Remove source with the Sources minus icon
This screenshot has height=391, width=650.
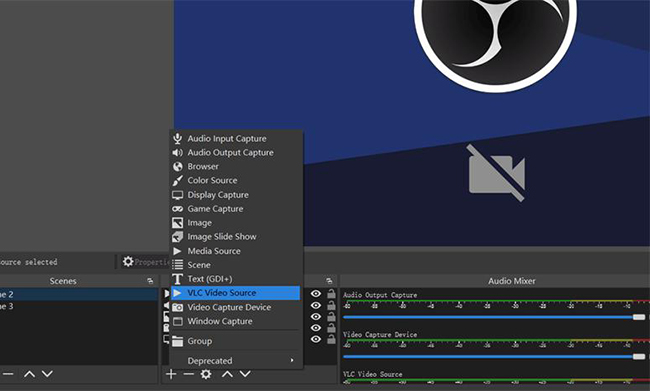(x=189, y=374)
